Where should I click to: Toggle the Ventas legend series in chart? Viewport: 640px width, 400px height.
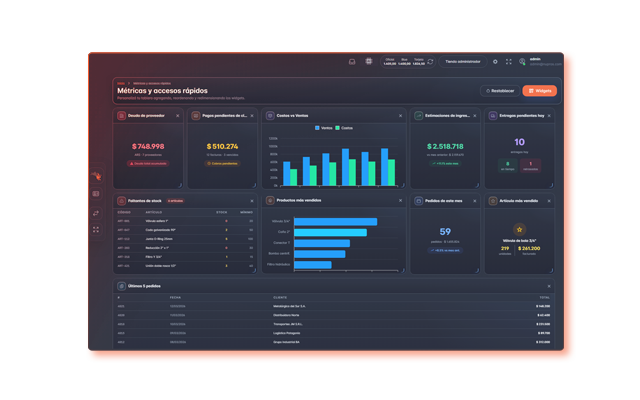coord(324,128)
